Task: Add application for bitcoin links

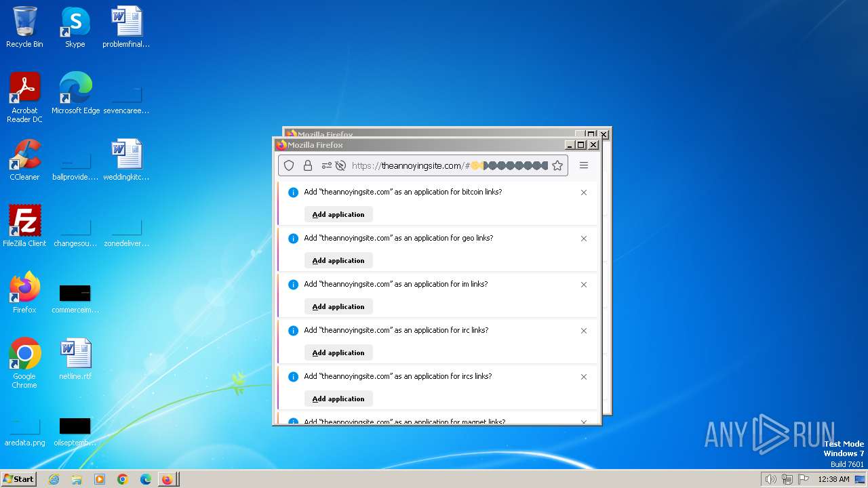Action: coord(338,214)
